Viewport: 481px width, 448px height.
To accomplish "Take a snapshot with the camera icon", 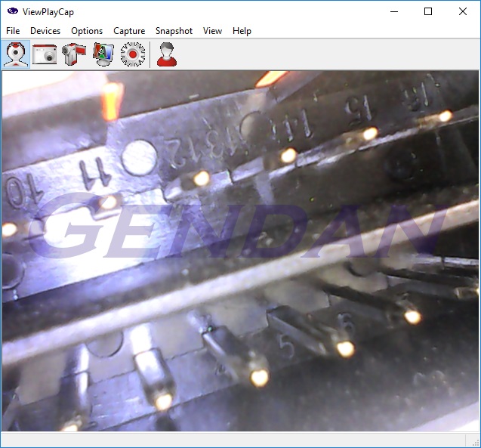I will (45, 54).
